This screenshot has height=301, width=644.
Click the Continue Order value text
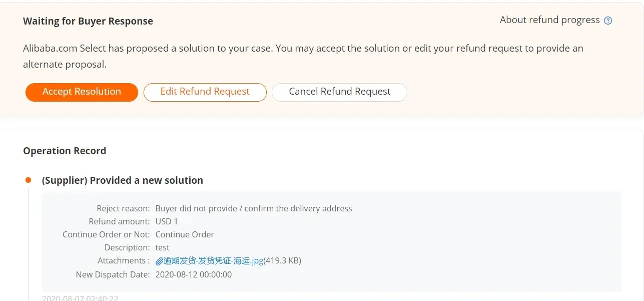point(185,234)
